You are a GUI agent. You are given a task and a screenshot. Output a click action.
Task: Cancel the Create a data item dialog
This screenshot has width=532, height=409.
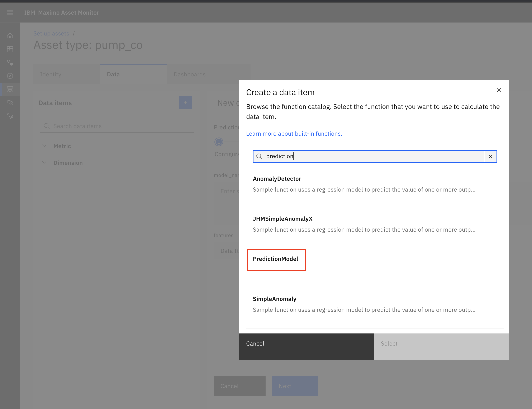point(307,347)
